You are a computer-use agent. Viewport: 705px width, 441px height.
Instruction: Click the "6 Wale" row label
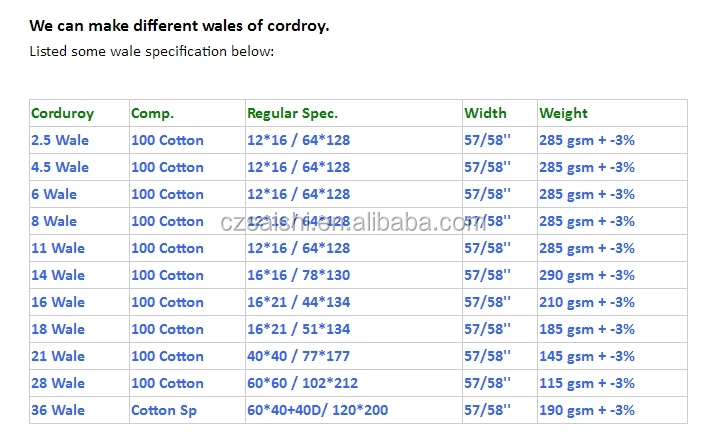pos(54,194)
